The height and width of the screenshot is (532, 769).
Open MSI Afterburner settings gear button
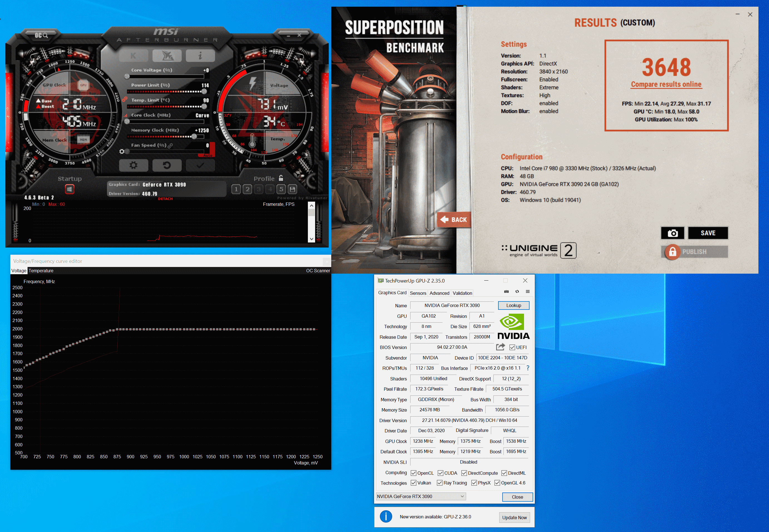(133, 165)
